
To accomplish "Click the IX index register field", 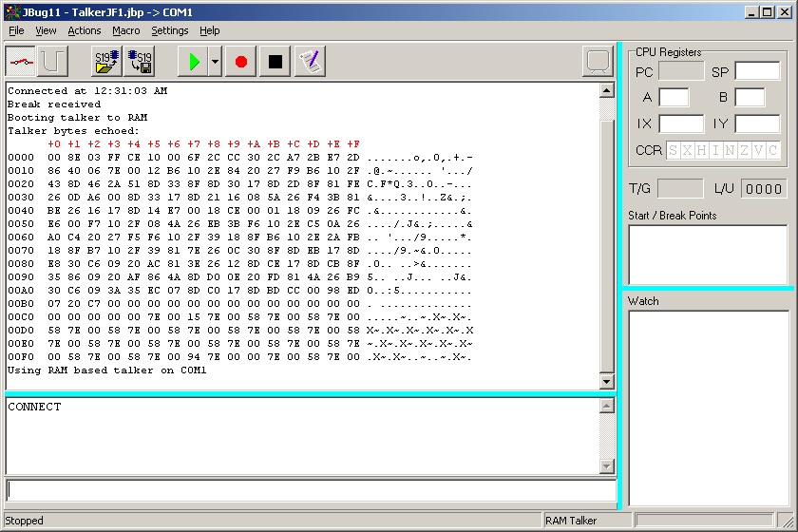I will [681, 123].
